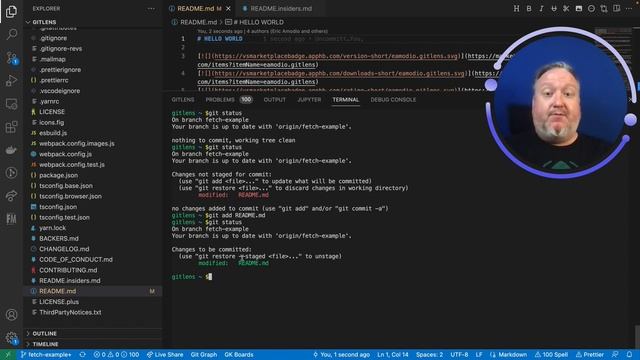Open the Source Control view
Screen dimensions: 640x360
11,58
